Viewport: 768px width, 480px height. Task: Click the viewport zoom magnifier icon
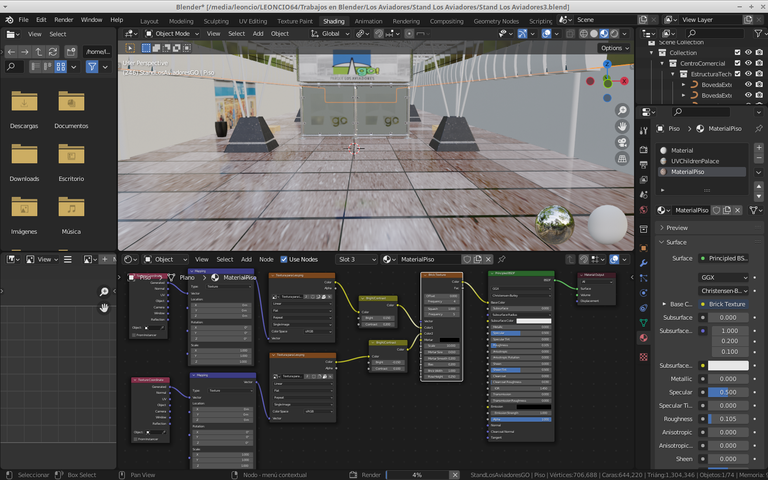click(622, 111)
